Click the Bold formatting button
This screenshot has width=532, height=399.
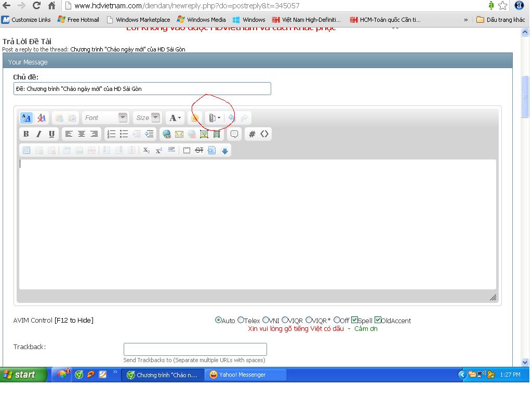[x=26, y=134]
